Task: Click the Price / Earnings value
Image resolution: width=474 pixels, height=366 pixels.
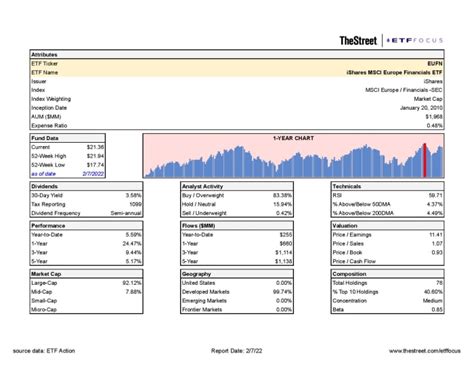Action: click(436, 235)
